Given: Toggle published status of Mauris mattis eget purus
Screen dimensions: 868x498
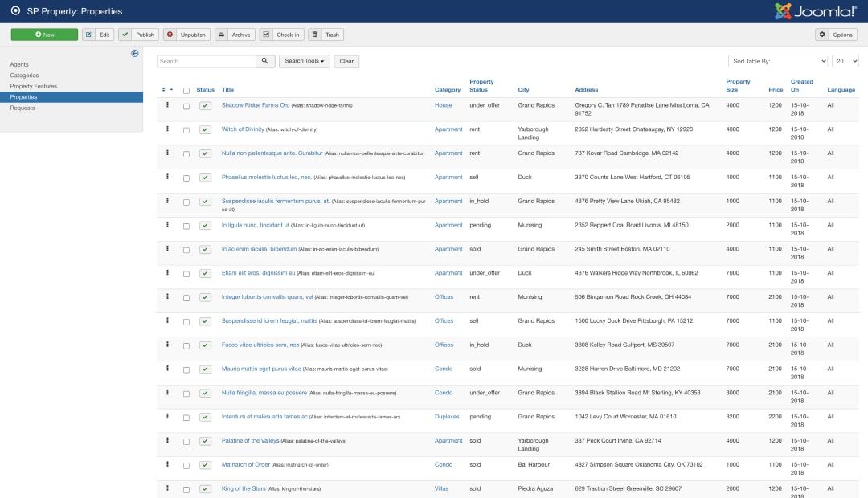Looking at the screenshot, I should coord(206,369).
